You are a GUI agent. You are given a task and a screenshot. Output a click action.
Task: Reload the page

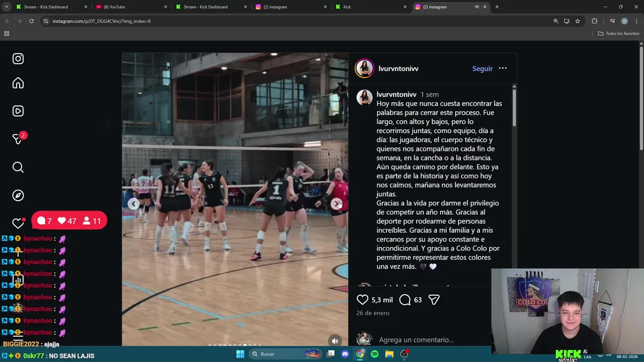click(31, 21)
